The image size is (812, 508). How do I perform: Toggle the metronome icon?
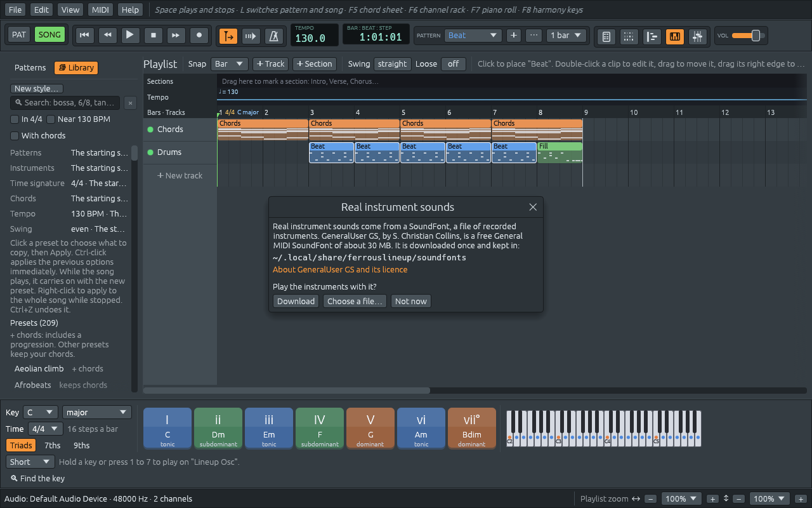pos(274,36)
